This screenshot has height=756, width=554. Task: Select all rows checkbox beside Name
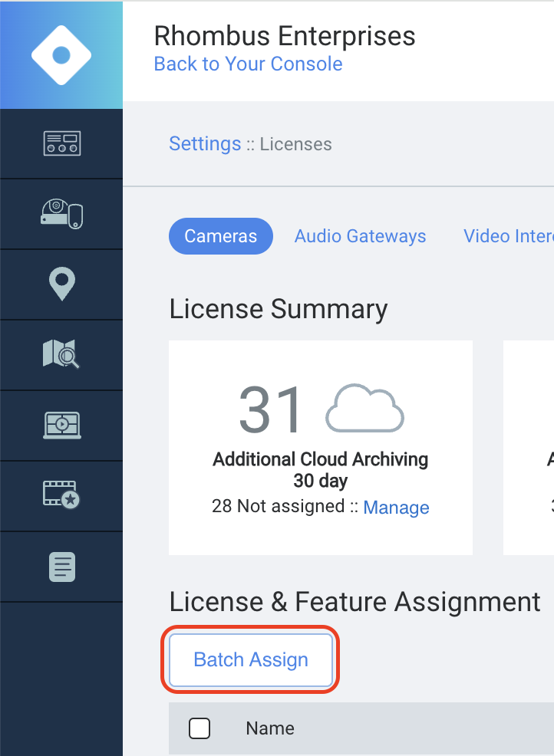pos(200,728)
